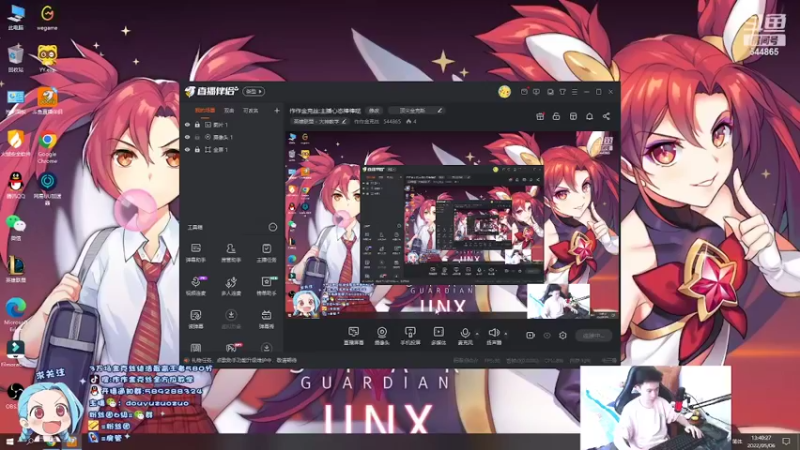Open the gift box icon with red dot

(x=540, y=116)
